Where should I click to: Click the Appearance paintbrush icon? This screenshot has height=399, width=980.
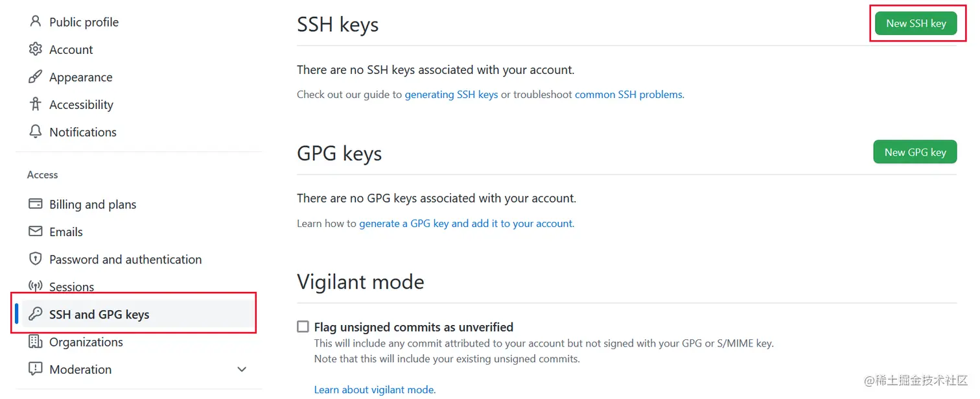click(x=35, y=77)
